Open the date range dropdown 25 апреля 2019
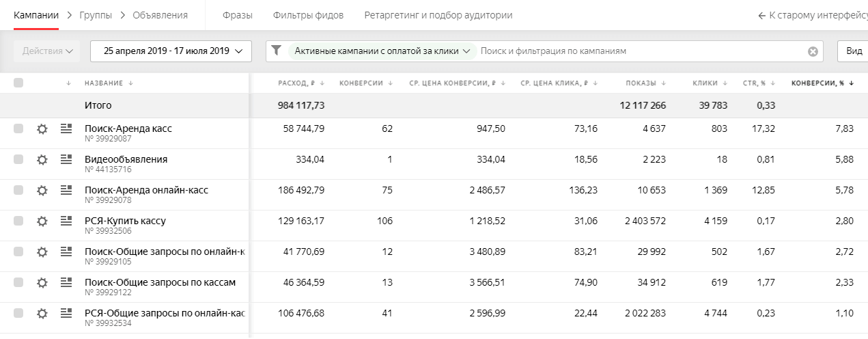 click(x=171, y=51)
